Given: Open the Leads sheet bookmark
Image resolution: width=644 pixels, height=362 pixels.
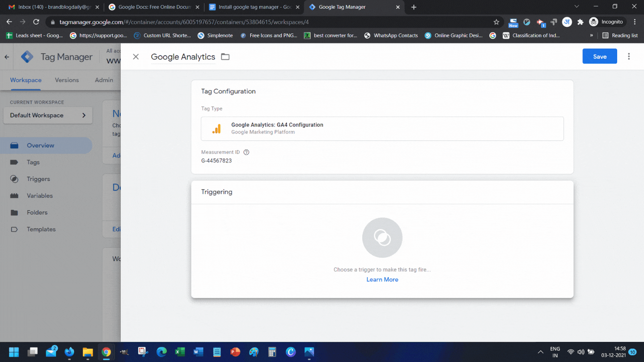Looking at the screenshot, I should [x=34, y=35].
